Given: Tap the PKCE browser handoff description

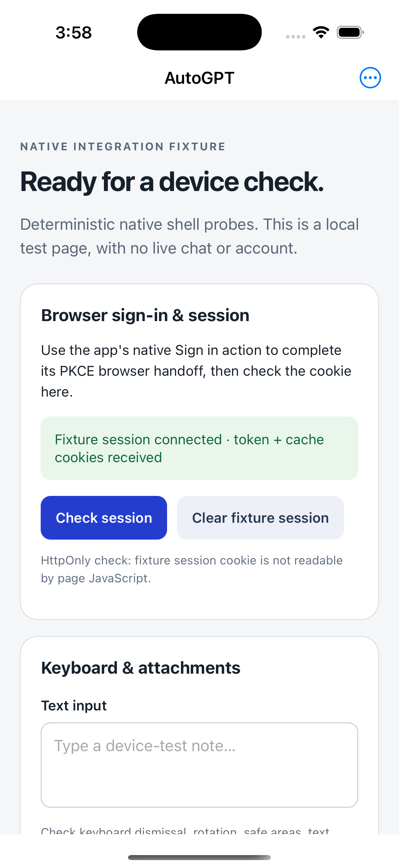Looking at the screenshot, I should point(196,371).
